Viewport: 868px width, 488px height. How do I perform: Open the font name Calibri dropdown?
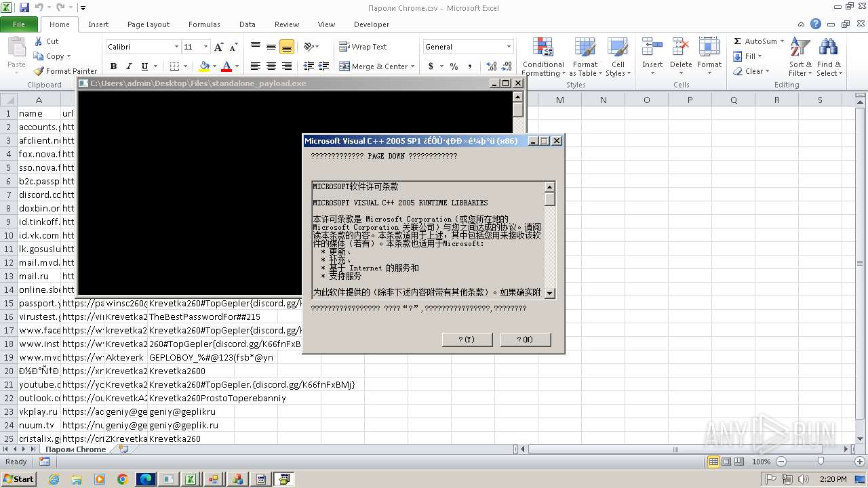pyautogui.click(x=176, y=47)
